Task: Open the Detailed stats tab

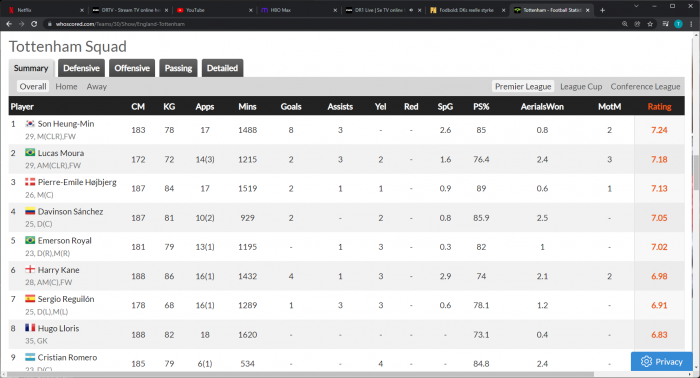Action: point(222,68)
